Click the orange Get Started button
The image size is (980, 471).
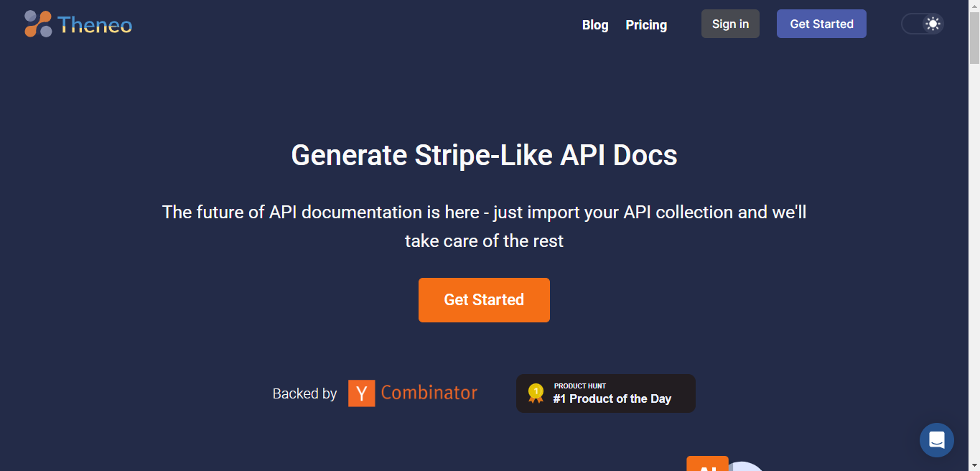484,300
